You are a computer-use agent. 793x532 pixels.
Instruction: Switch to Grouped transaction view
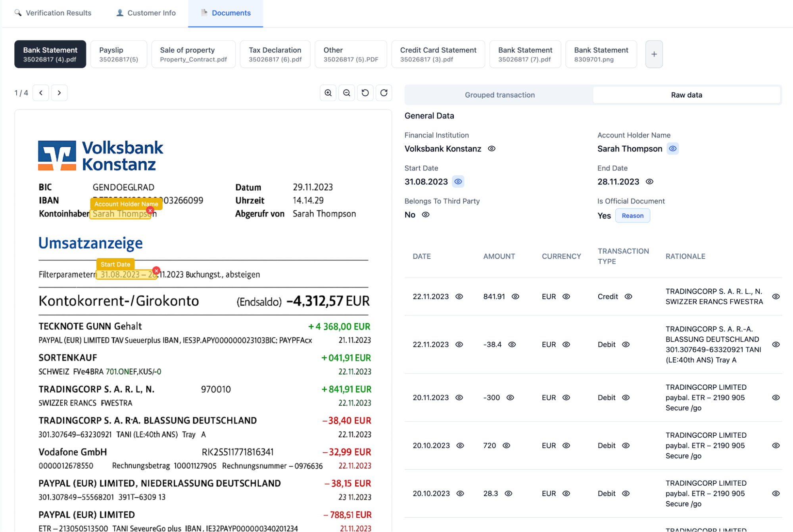(x=499, y=95)
